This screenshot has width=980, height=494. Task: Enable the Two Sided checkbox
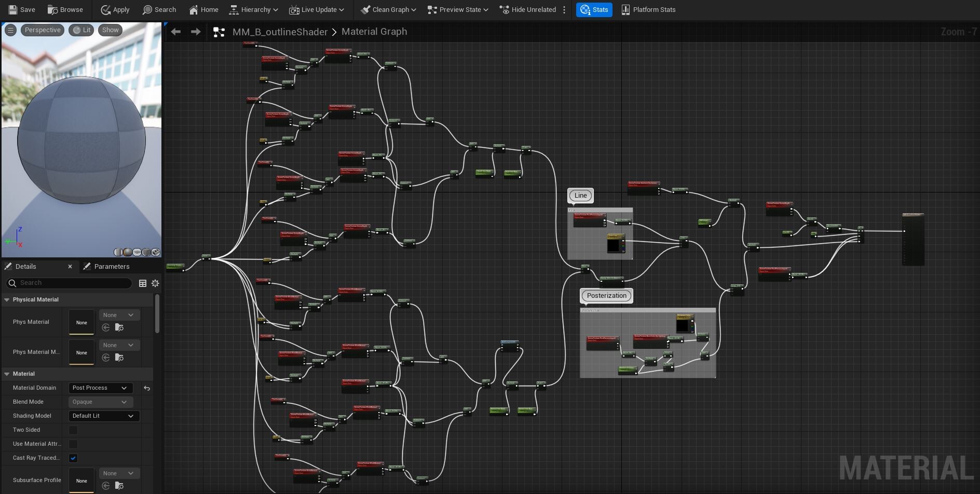click(73, 430)
